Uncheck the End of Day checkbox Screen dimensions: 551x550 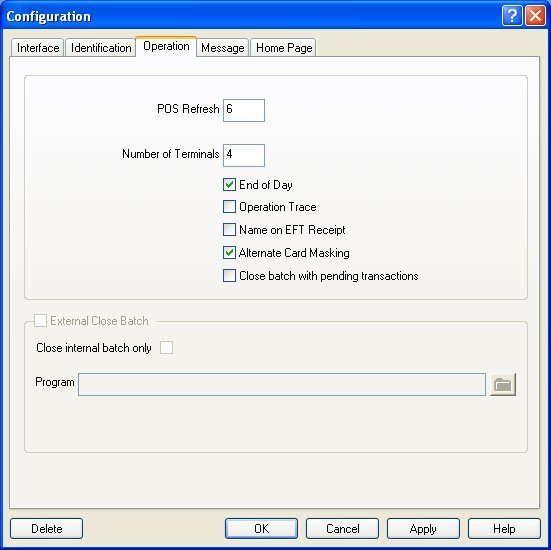(229, 185)
